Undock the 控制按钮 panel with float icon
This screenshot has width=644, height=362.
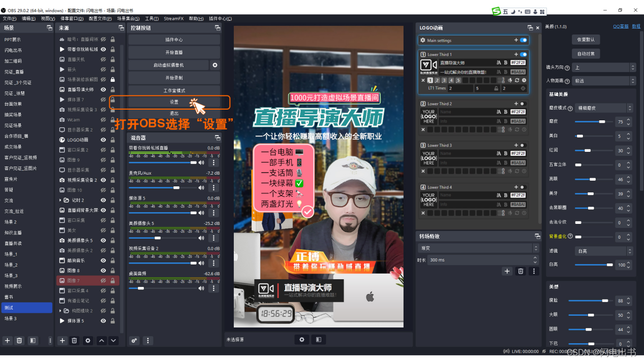218,28
